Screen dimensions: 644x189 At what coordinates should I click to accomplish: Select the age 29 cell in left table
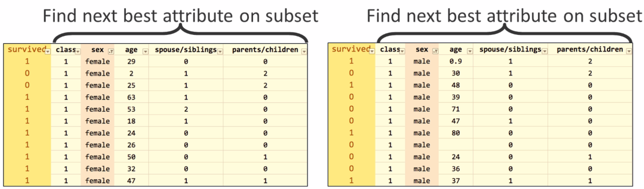[x=132, y=61]
